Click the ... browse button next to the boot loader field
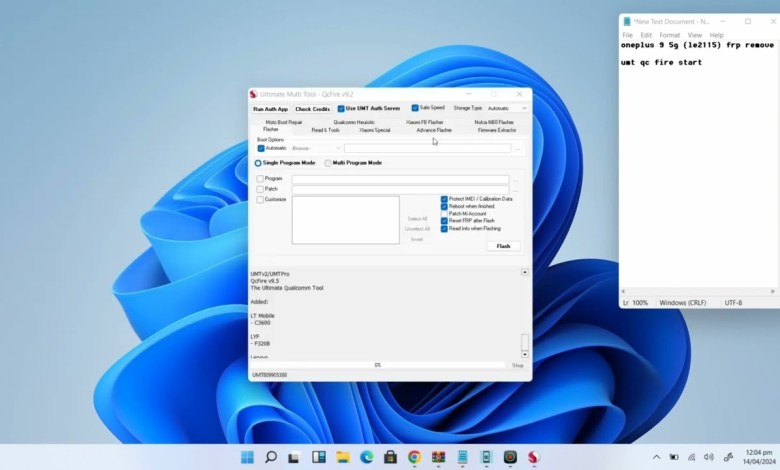 coord(518,149)
